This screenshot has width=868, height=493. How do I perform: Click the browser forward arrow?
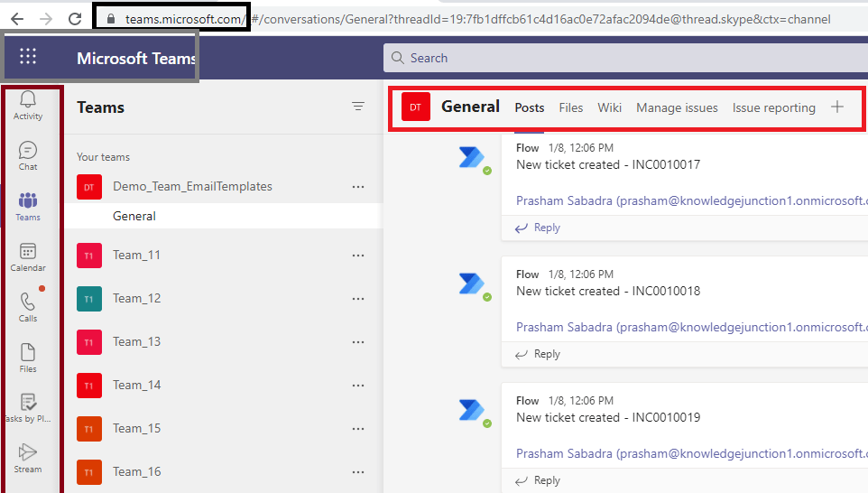pos(46,19)
